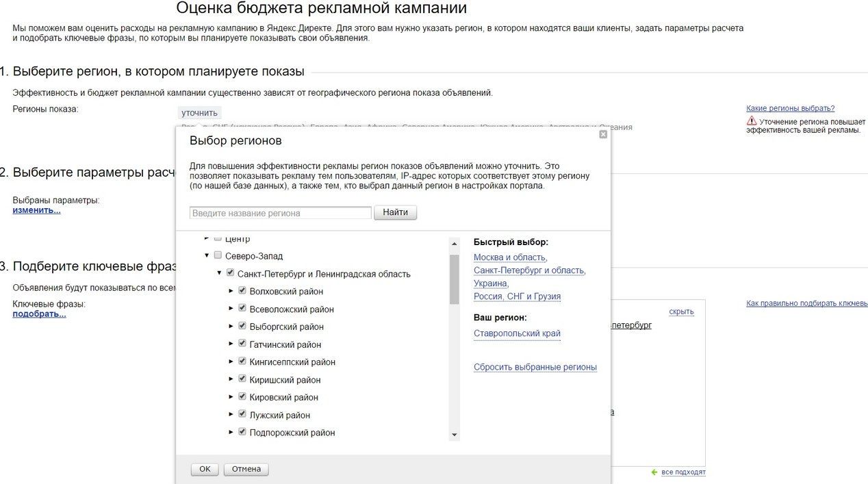Screen dimensions: 868x484
Task: Click the Выбор регионов dialog title
Action: pyautogui.click(x=235, y=140)
